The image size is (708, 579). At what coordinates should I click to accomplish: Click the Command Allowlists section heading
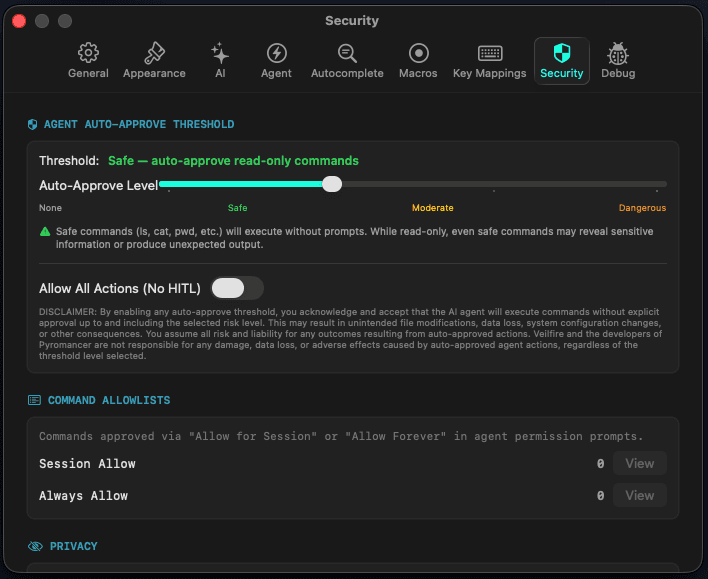(109, 400)
